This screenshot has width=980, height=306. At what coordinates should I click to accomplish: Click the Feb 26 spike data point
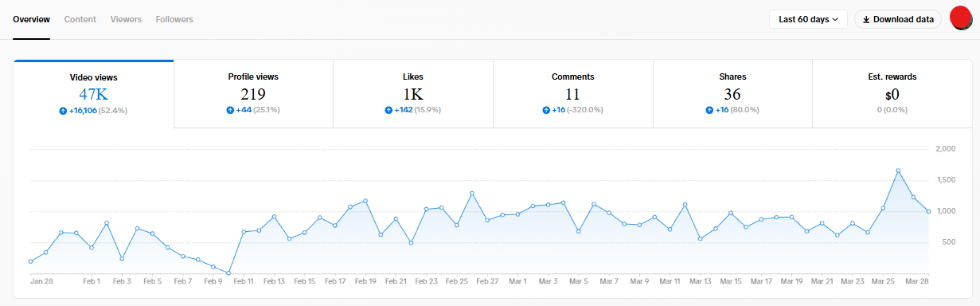(x=472, y=193)
